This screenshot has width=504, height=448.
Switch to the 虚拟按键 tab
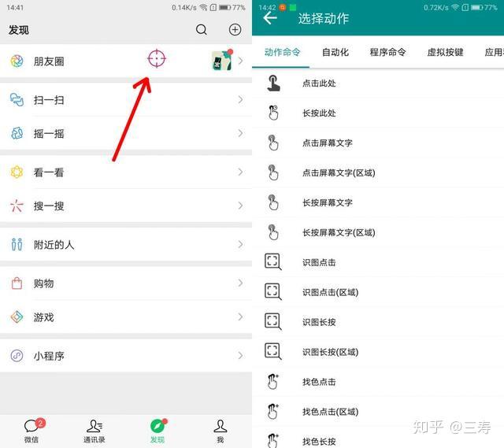click(445, 52)
